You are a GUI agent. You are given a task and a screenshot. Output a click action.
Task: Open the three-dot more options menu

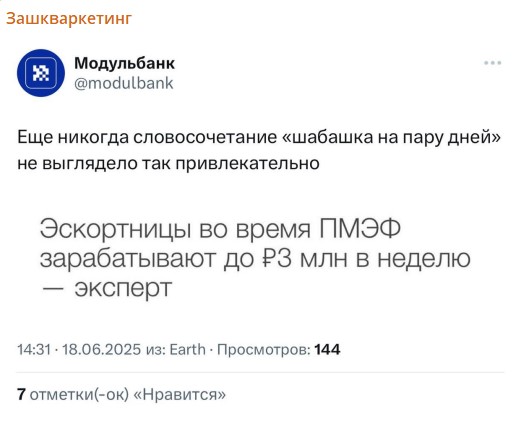point(493,63)
